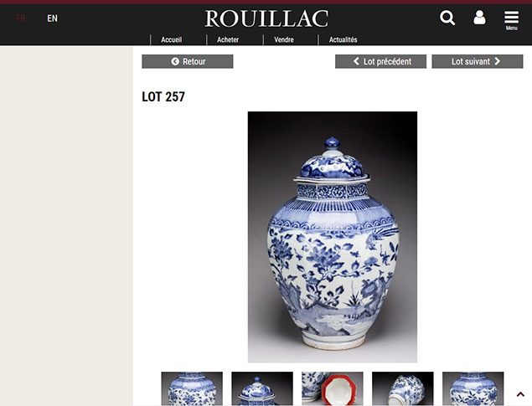Viewport: 532px width, 406px height.
Task: Select the thumbnail showing red-rimmed lid interior
Action: (333, 388)
